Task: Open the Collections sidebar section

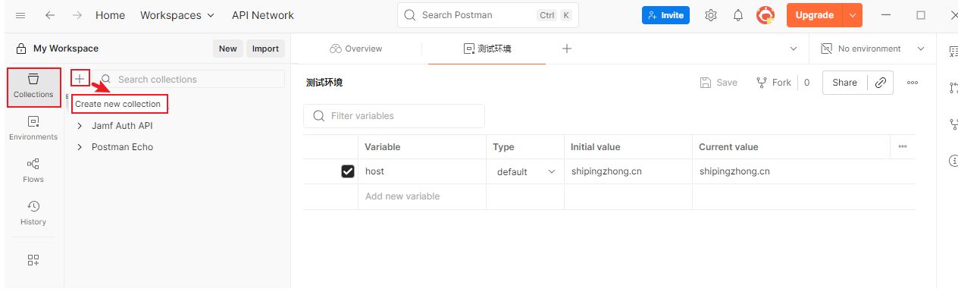Action: pyautogui.click(x=33, y=86)
